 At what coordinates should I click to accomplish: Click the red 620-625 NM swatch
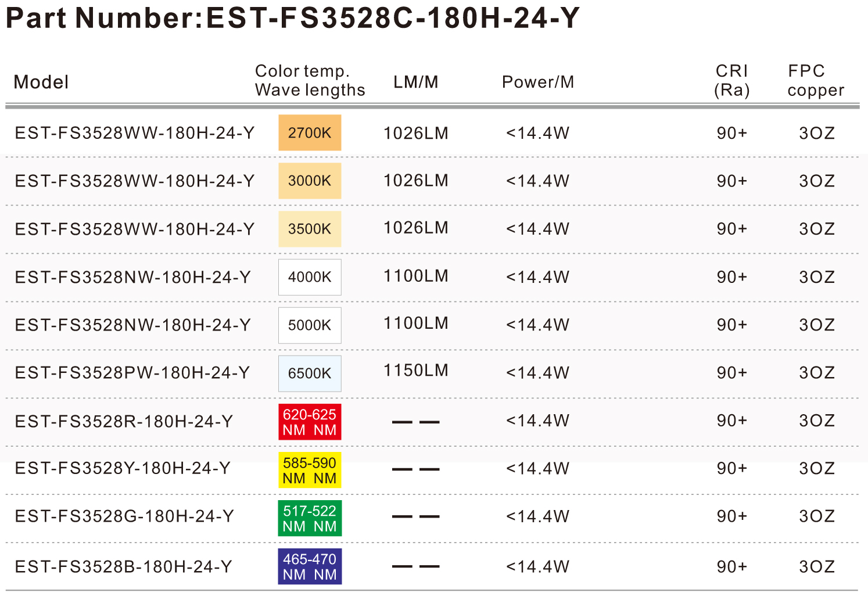[310, 422]
